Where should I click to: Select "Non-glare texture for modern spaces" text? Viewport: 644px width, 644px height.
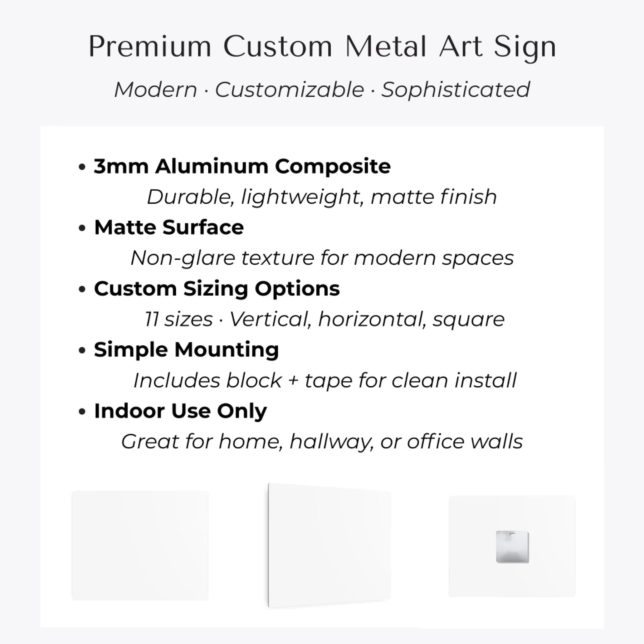click(322, 258)
